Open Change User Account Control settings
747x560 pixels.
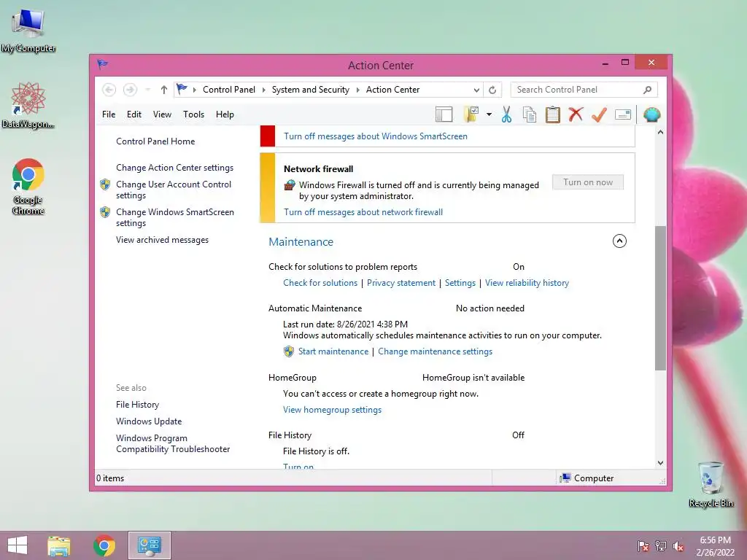coord(174,190)
